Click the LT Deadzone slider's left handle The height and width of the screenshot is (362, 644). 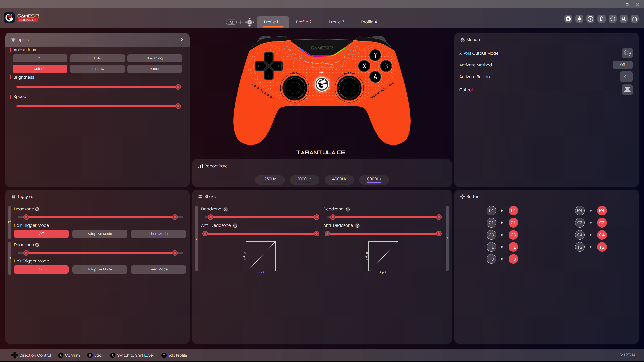point(26,217)
